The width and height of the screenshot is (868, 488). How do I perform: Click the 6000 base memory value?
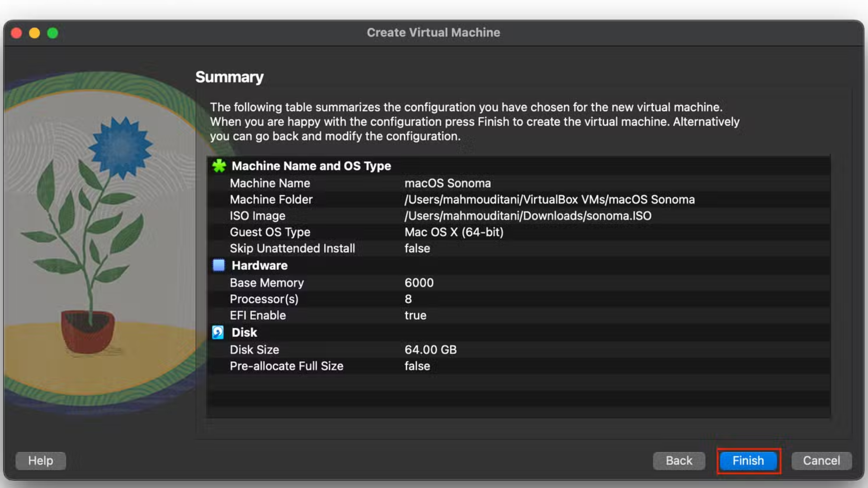pos(419,282)
